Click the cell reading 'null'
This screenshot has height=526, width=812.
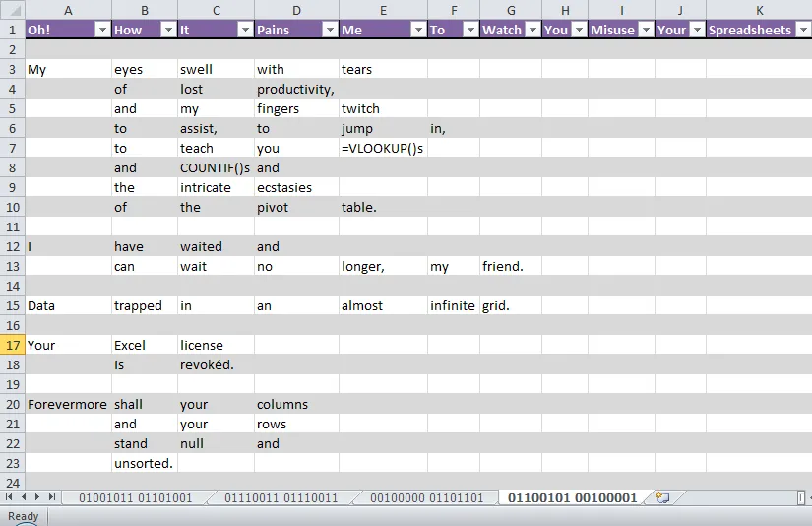point(216,443)
